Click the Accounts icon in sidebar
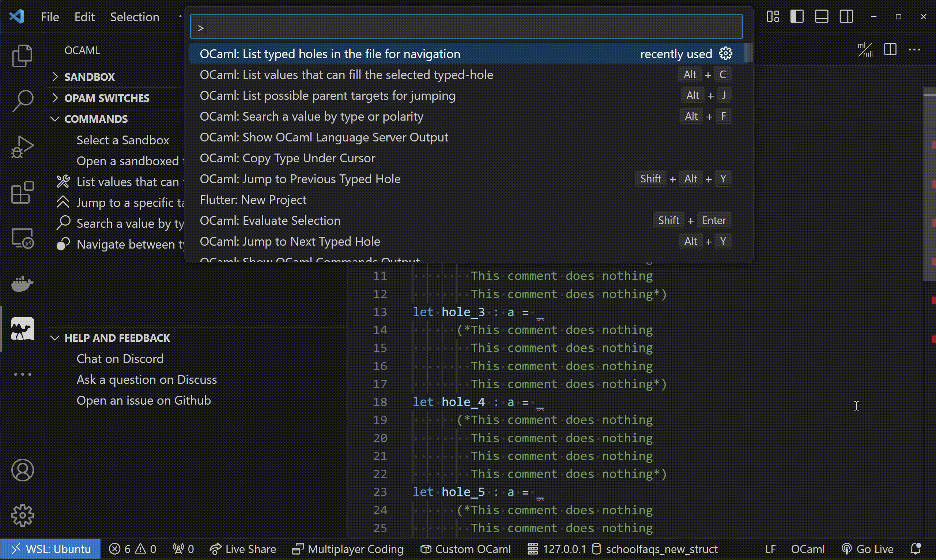This screenshot has width=936, height=560. (x=23, y=470)
